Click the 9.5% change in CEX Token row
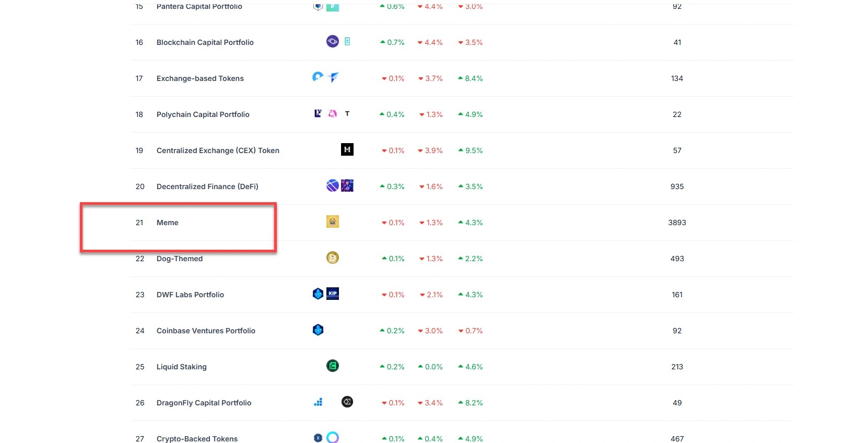868x443 pixels. coord(471,150)
